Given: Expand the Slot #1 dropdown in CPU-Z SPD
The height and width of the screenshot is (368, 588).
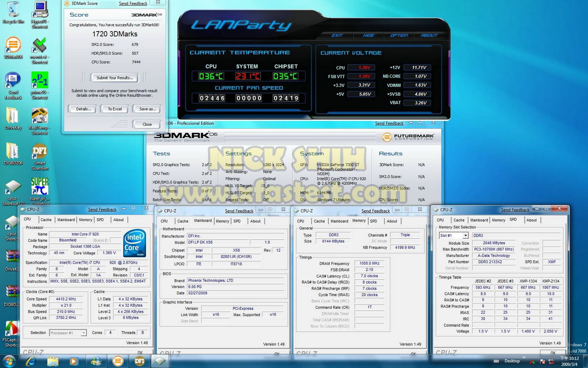Looking at the screenshot, I should pos(465,236).
